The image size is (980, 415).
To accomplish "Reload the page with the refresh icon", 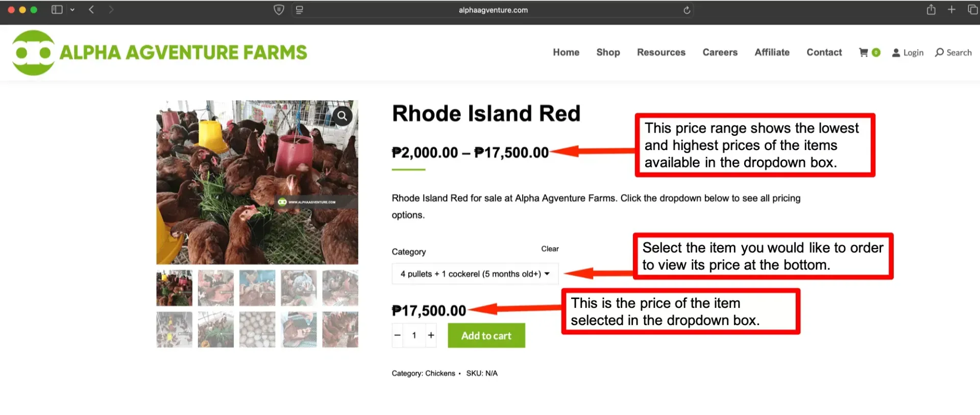I will pyautogui.click(x=687, y=10).
